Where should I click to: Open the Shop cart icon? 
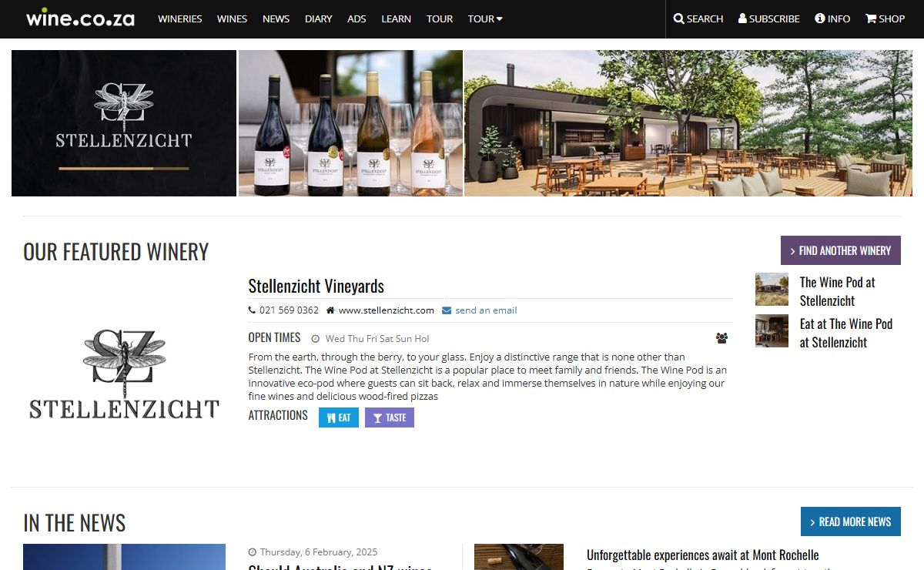tap(871, 18)
